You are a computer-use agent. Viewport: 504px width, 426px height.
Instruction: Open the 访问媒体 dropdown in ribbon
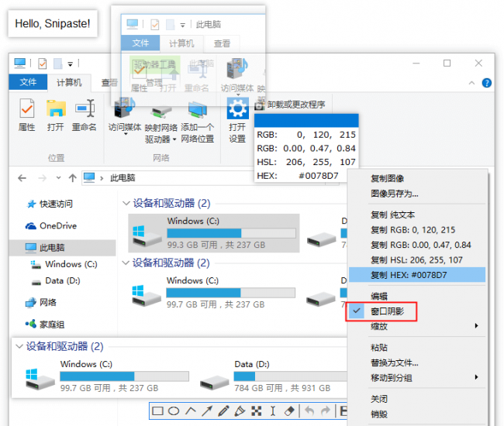pyautogui.click(x=126, y=134)
